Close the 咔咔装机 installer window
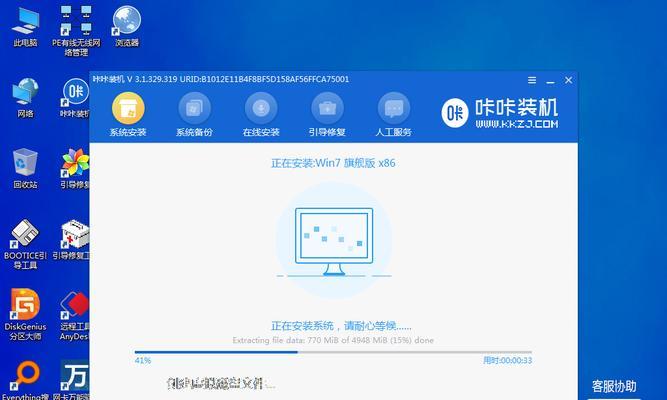 tap(568, 79)
